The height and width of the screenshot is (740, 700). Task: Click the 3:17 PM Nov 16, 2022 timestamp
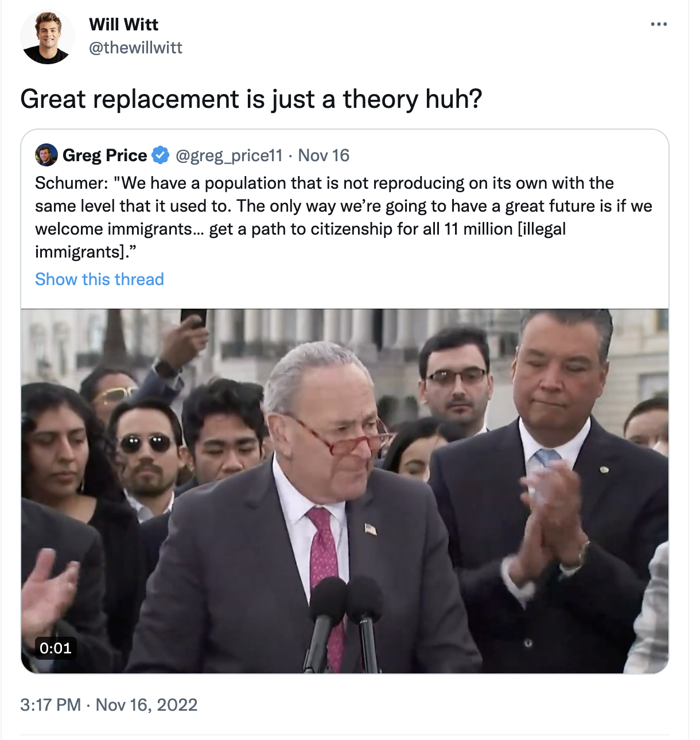tap(108, 704)
